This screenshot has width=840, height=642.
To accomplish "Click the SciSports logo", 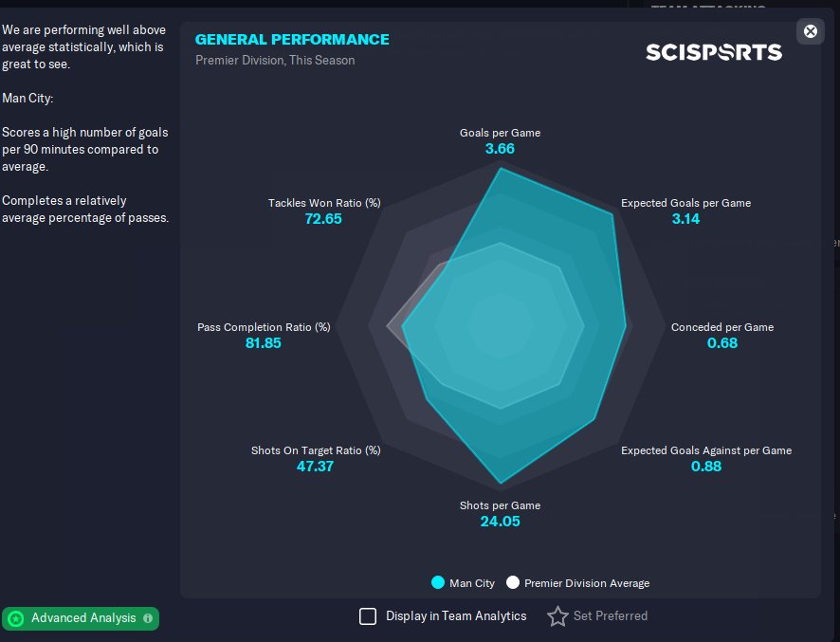I will pyautogui.click(x=714, y=51).
